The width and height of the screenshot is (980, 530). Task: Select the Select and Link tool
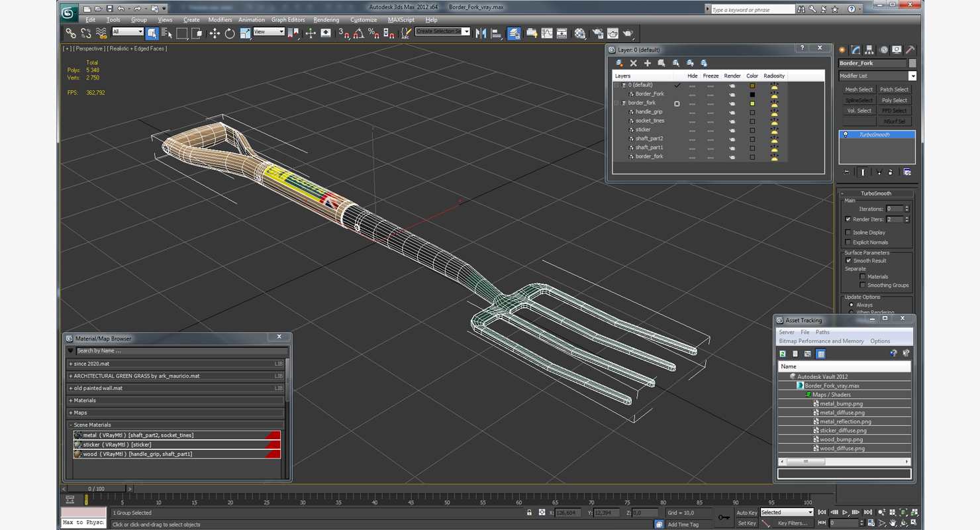coord(71,33)
